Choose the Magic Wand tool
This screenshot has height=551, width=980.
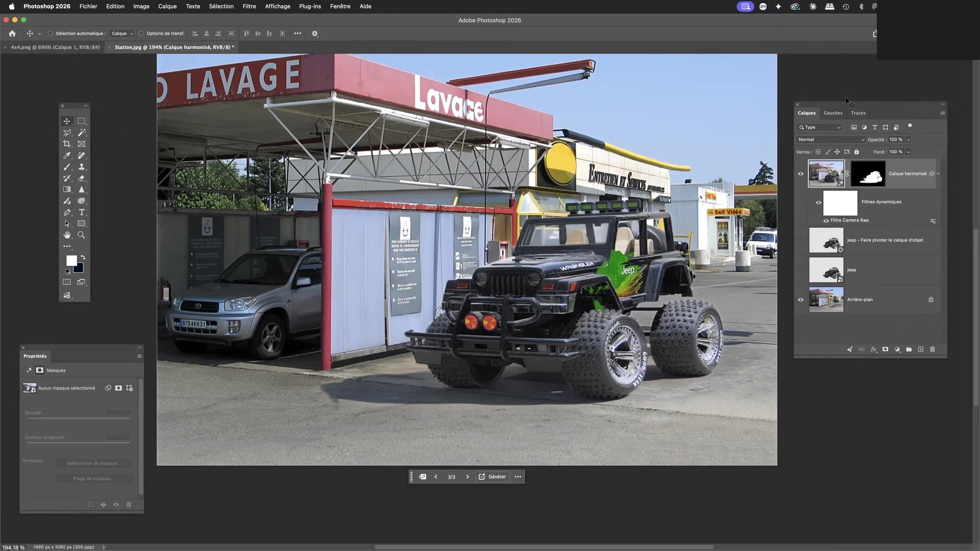tap(81, 132)
